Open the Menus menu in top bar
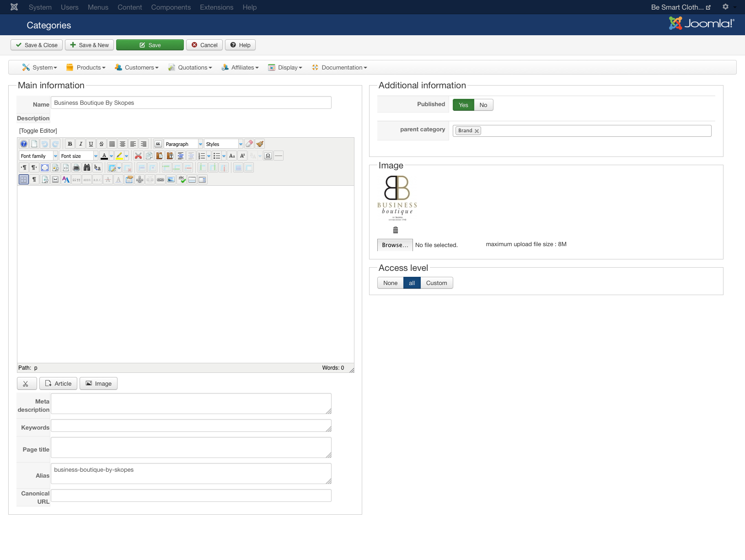 coord(98,7)
